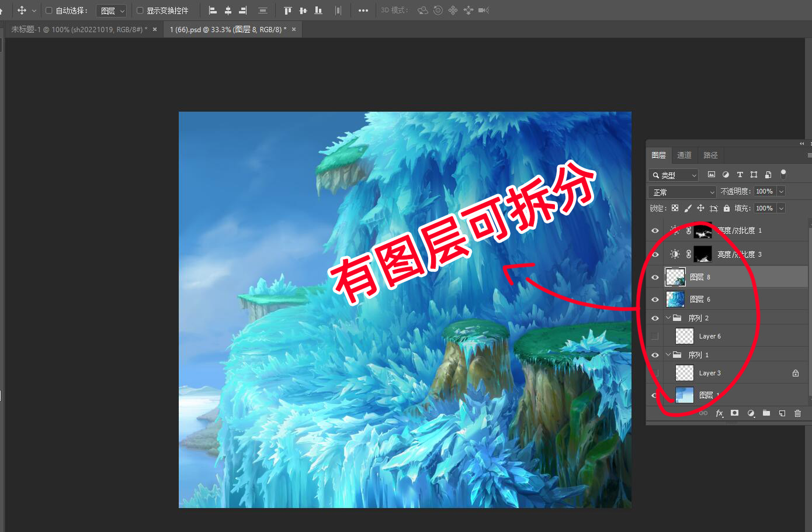The height and width of the screenshot is (532, 812).
Task: Hide the 亮度/对比度 3 layer
Action: click(x=655, y=254)
